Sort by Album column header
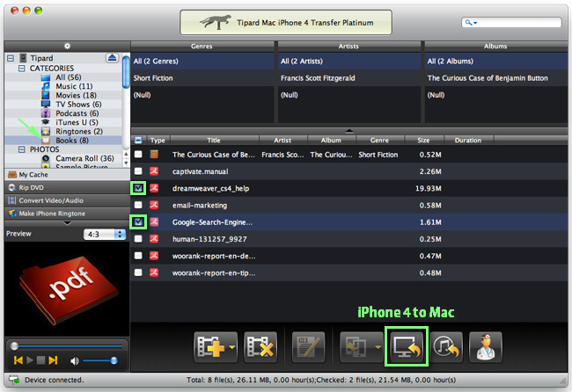 (x=331, y=141)
